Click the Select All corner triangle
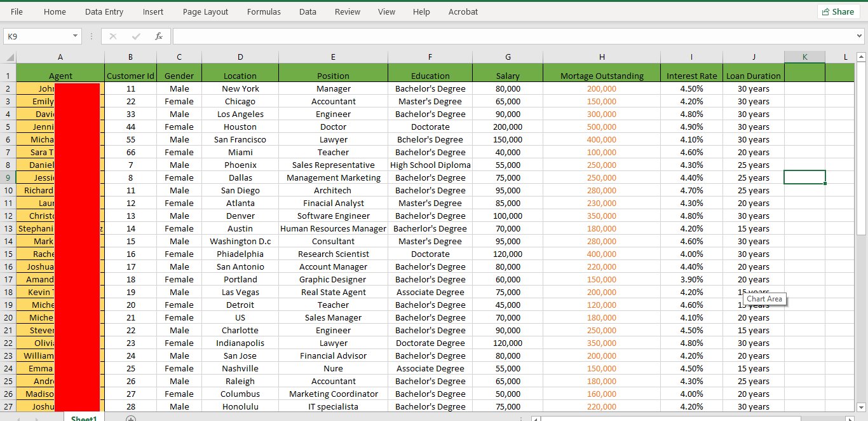This screenshot has height=421, width=868. (x=8, y=57)
